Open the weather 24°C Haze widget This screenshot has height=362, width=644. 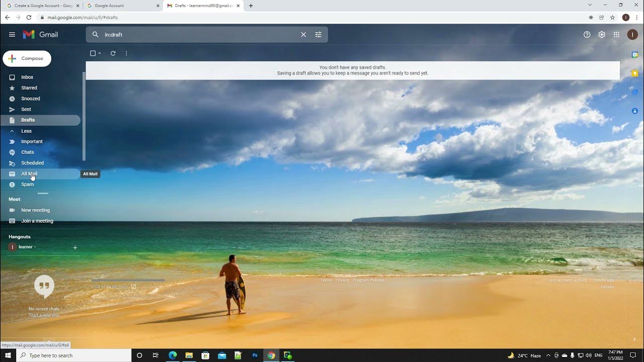click(524, 355)
